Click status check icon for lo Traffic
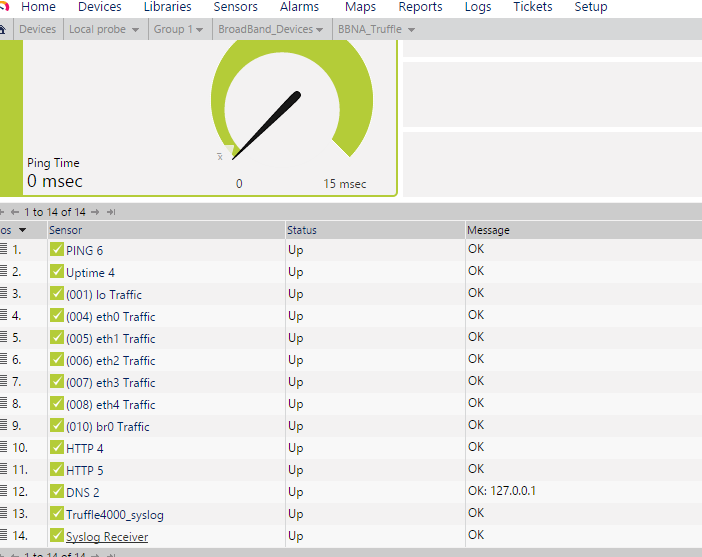 57,292
